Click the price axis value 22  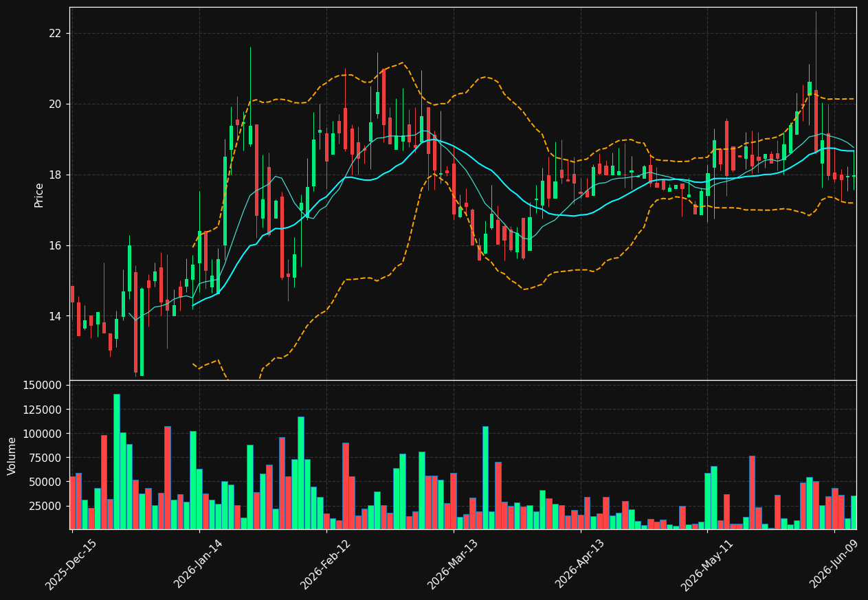pyautogui.click(x=55, y=34)
